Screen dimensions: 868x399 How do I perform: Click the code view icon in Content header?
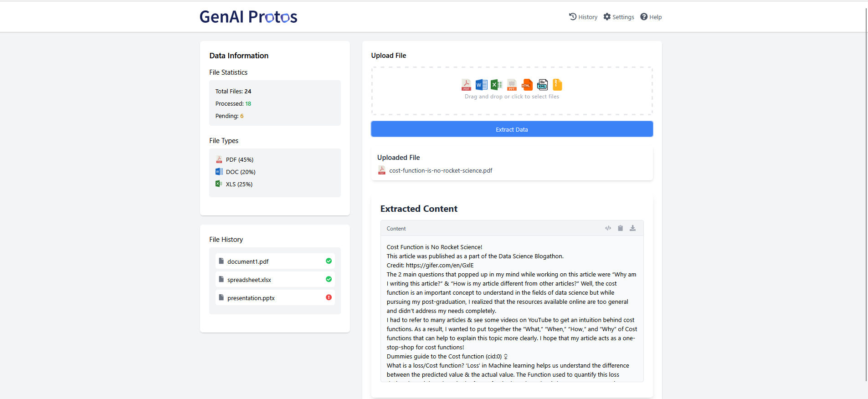point(608,228)
